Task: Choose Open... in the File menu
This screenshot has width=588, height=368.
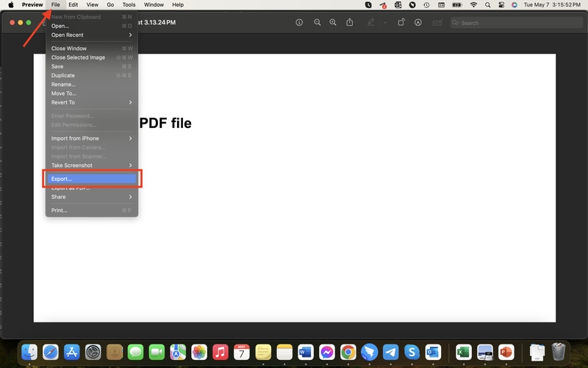Action: (92, 26)
